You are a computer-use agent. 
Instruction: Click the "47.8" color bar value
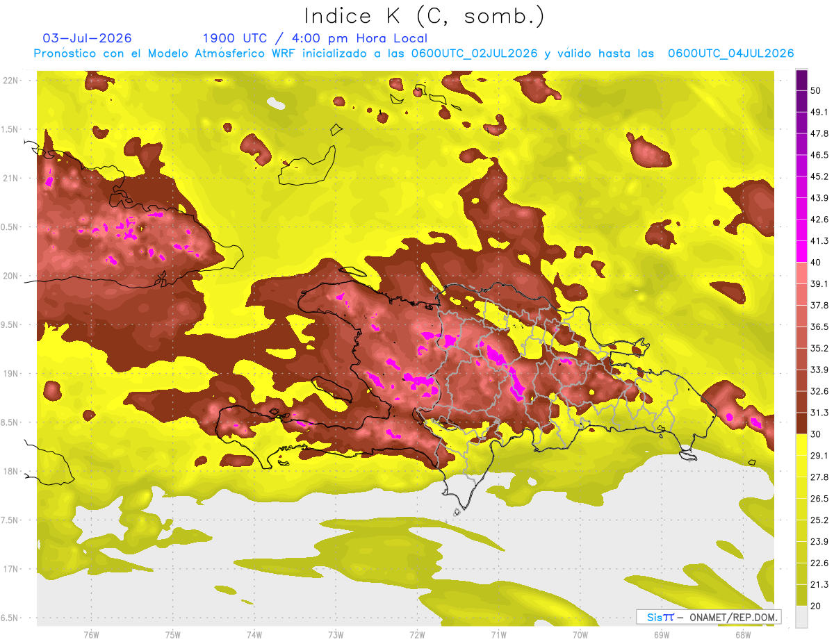[x=819, y=133]
